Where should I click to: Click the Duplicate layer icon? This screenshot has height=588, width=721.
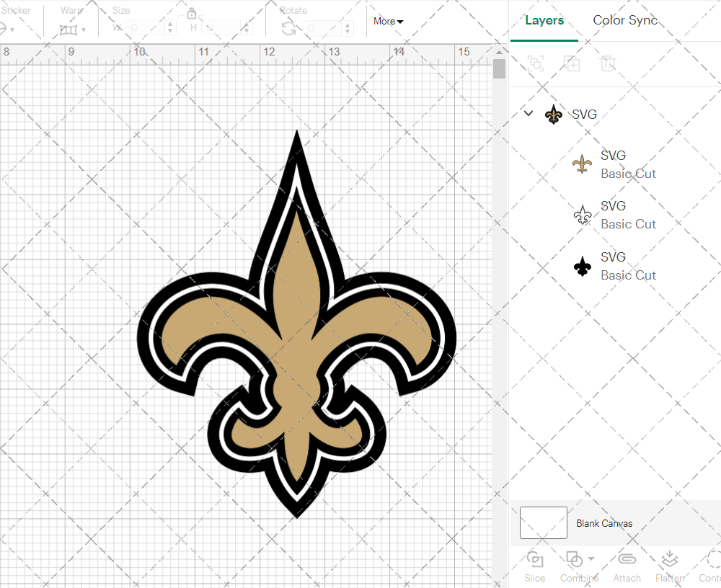coord(572,63)
